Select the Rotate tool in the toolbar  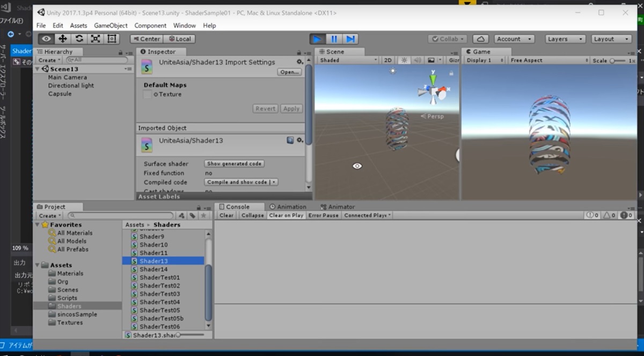click(79, 39)
